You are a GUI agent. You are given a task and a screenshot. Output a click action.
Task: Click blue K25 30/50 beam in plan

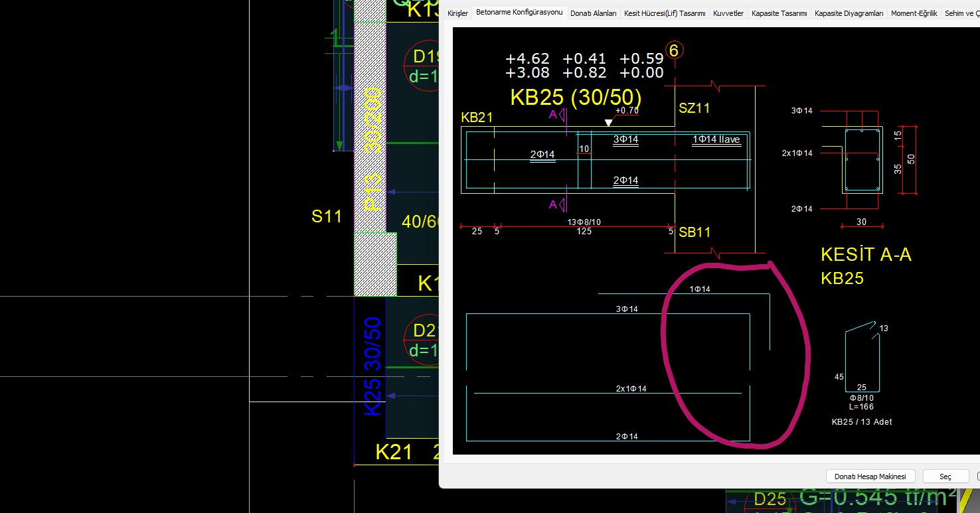click(373, 366)
